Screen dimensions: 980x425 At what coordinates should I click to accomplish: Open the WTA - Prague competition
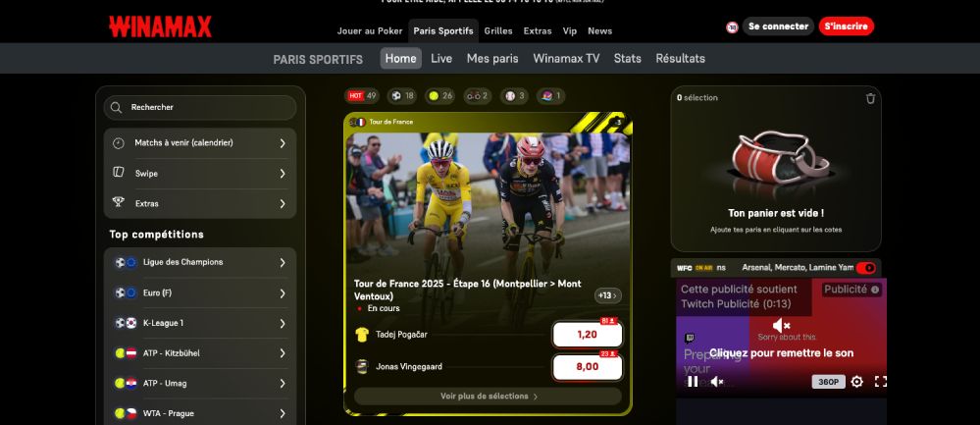[x=200, y=413]
